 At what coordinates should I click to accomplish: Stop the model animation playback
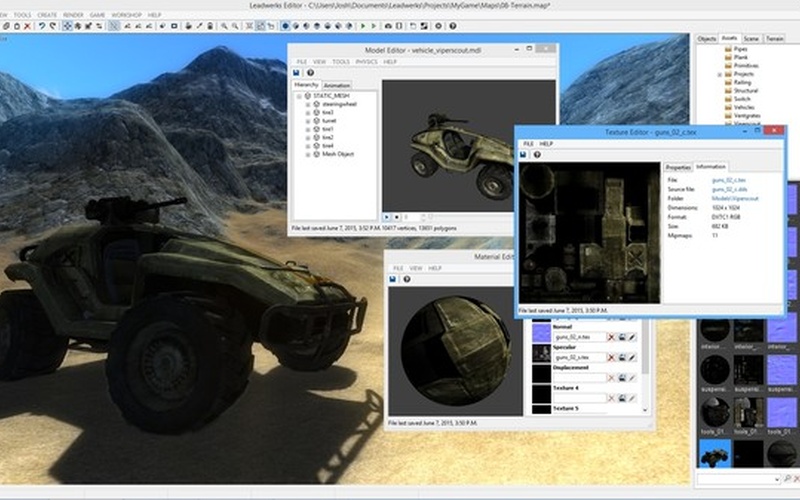pos(397,216)
